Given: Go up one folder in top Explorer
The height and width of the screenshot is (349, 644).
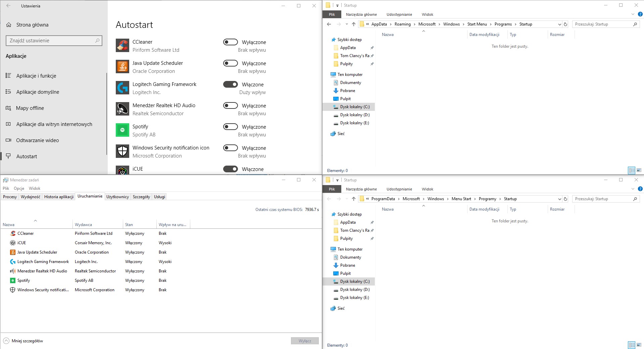Looking at the screenshot, I should click(353, 24).
